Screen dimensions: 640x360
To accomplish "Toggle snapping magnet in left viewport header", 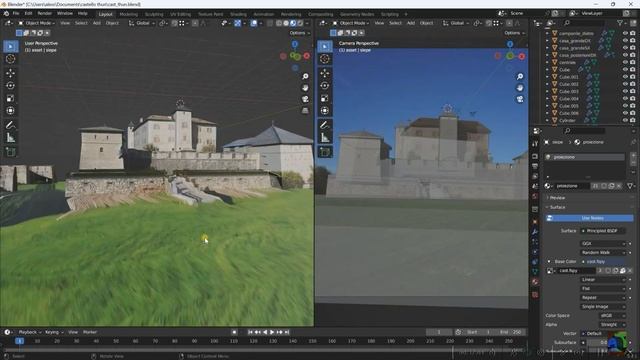I will (175, 23).
